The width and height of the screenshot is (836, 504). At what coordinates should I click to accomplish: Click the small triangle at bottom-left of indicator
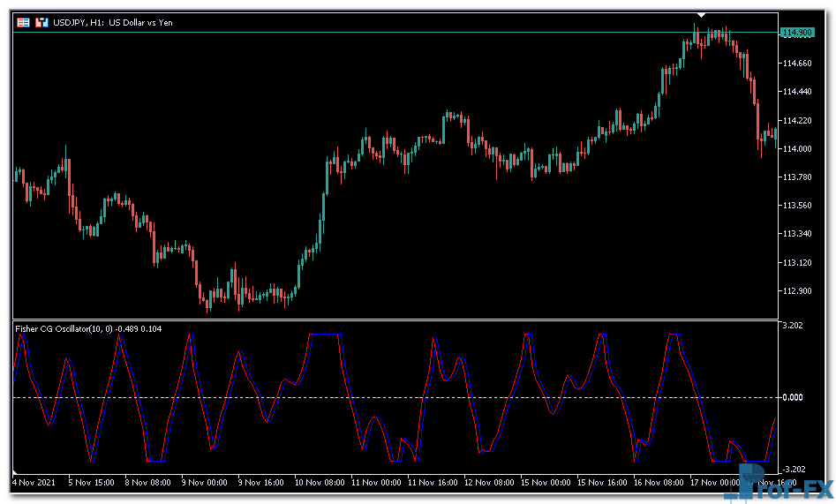15,471
